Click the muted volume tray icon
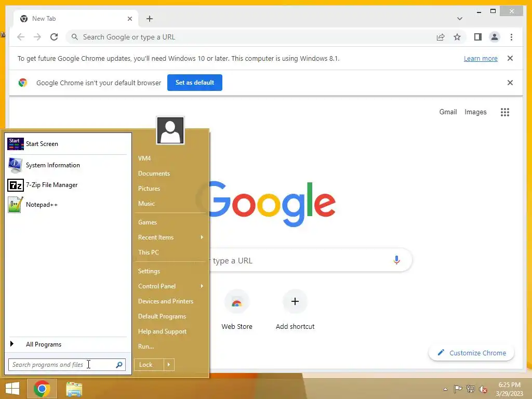The image size is (532, 399). [x=483, y=389]
